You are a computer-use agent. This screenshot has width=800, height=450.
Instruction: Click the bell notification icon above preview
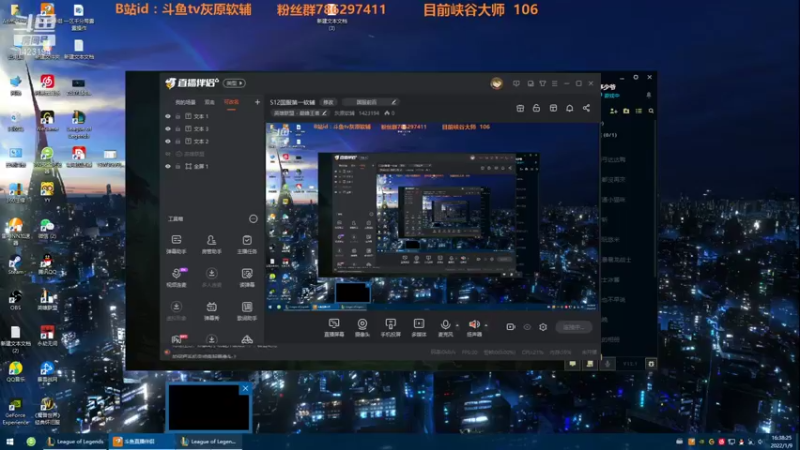(569, 108)
